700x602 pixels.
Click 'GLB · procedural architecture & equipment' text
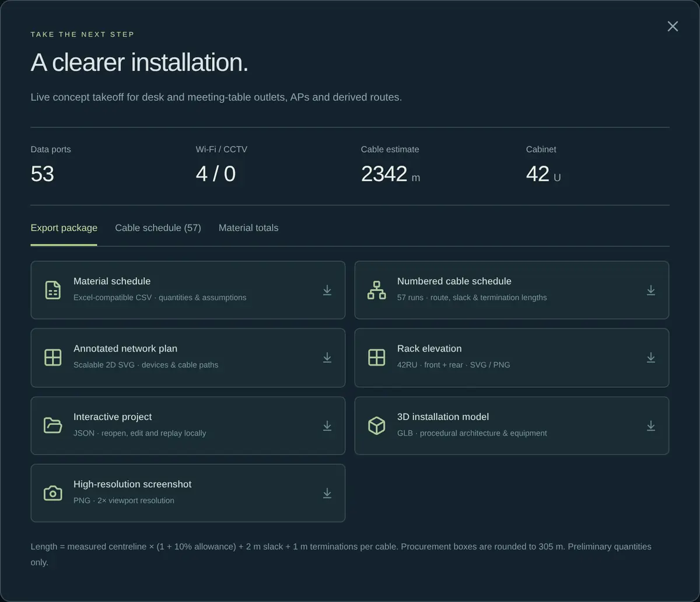(472, 433)
